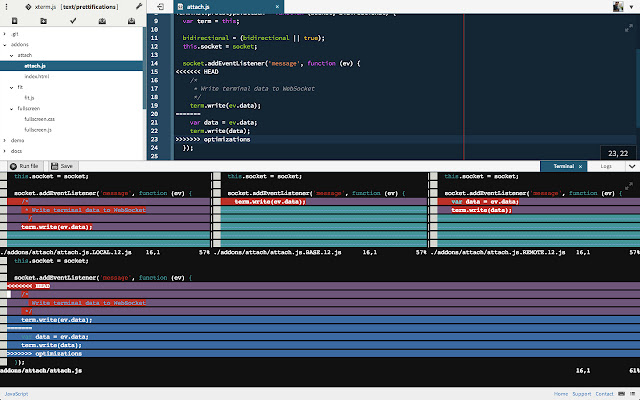Expand the editor to fullscreen with arrows icon
The height and width of the screenshot is (400, 640).
pos(629,28)
